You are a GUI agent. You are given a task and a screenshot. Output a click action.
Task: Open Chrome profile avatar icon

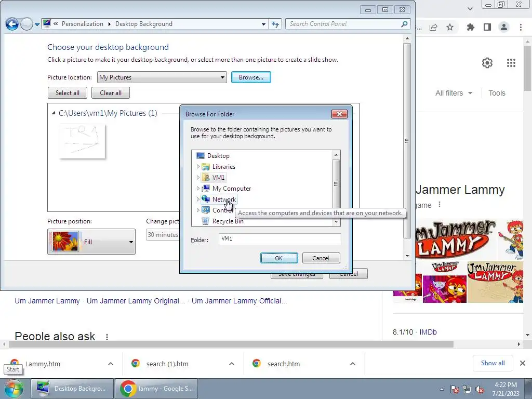(x=504, y=27)
